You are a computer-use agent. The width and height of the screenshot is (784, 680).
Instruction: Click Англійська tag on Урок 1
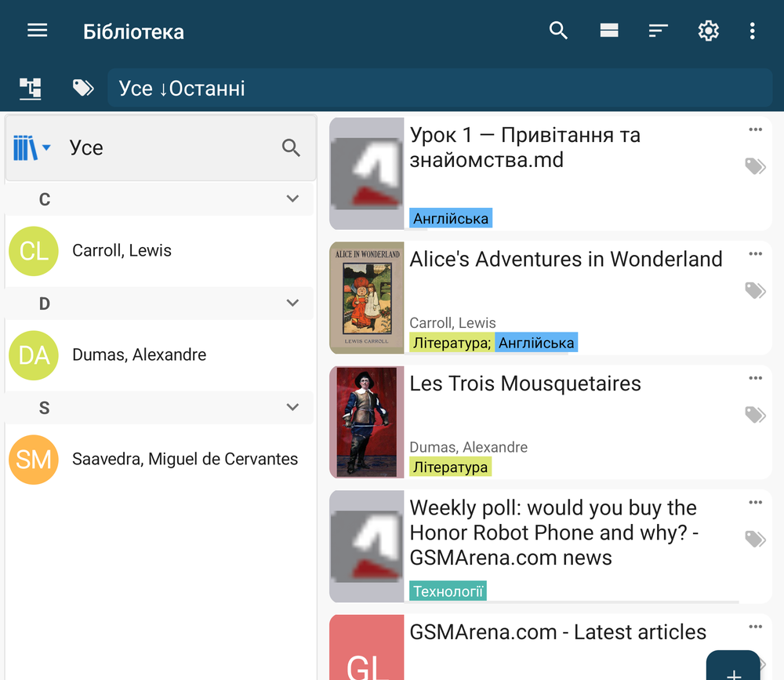coord(451,218)
